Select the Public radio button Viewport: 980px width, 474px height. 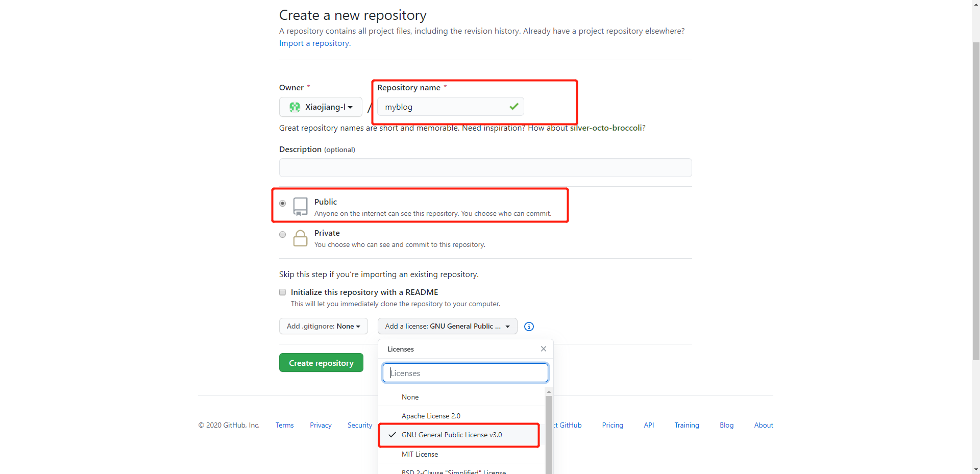coord(282,204)
